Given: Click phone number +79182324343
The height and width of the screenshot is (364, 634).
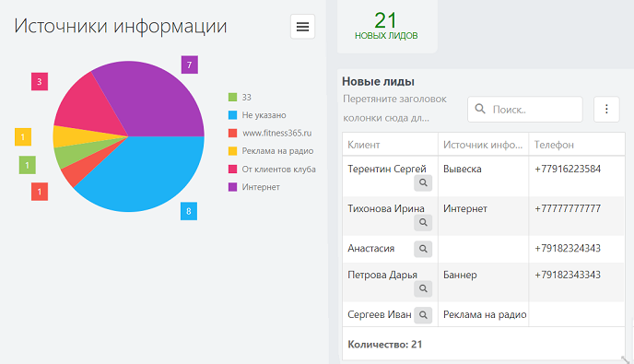Looking at the screenshot, I should pos(568,248).
